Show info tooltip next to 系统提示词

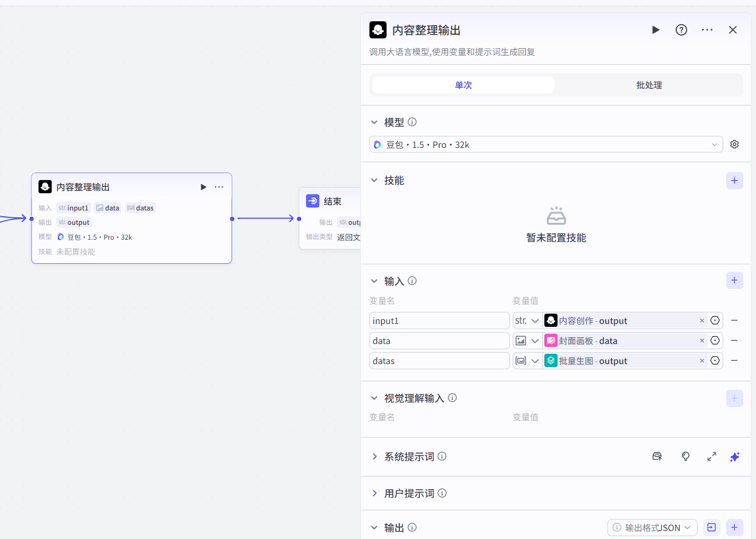[442, 456]
